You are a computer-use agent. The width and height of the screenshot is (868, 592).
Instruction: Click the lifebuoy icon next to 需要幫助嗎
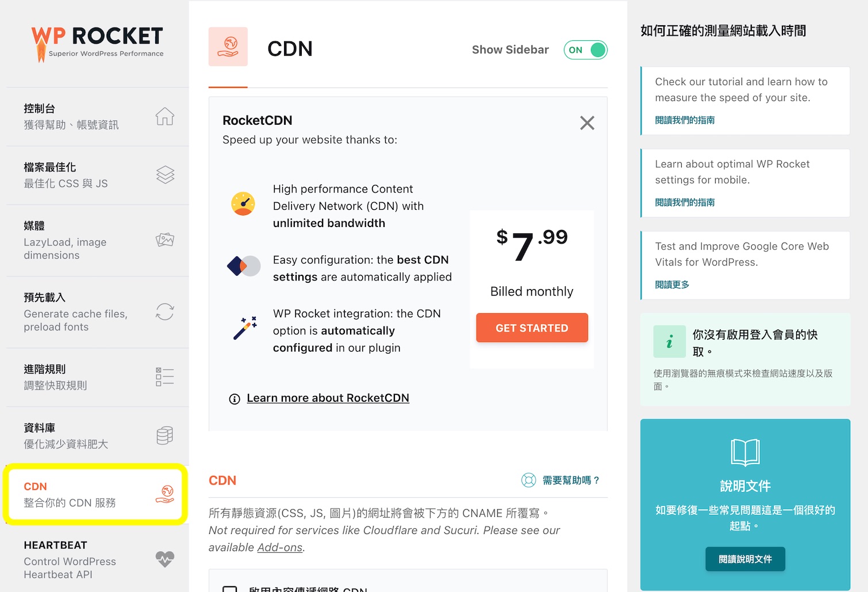[x=529, y=480]
